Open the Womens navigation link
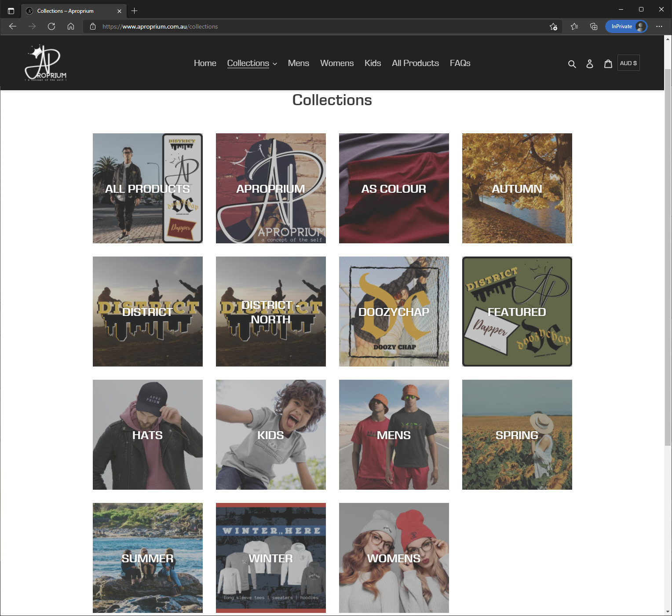 (337, 63)
